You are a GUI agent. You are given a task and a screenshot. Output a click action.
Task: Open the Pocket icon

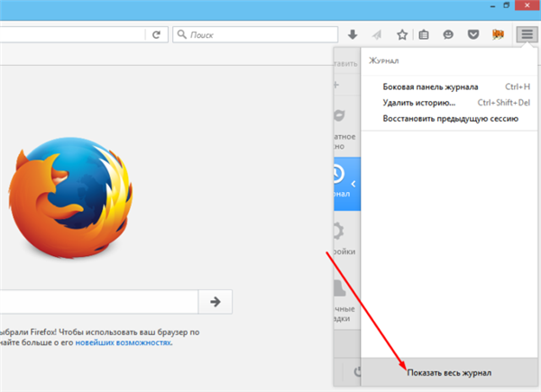click(x=473, y=34)
